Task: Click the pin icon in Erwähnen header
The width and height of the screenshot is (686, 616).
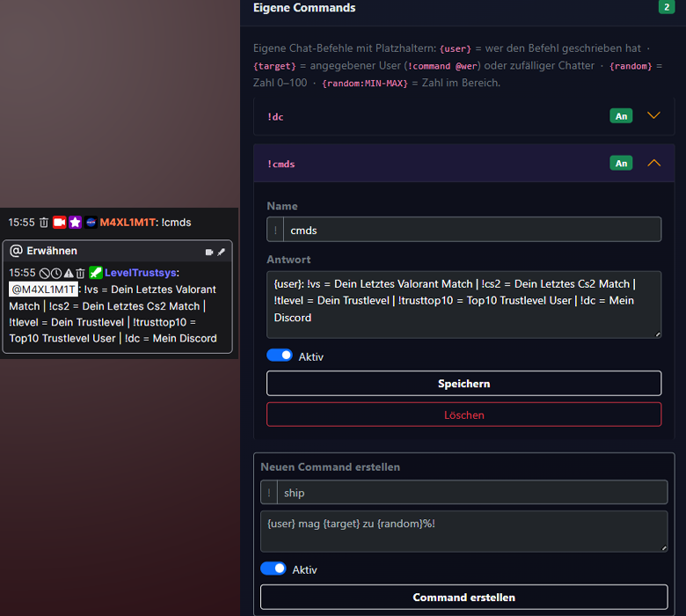Action: coord(221,252)
